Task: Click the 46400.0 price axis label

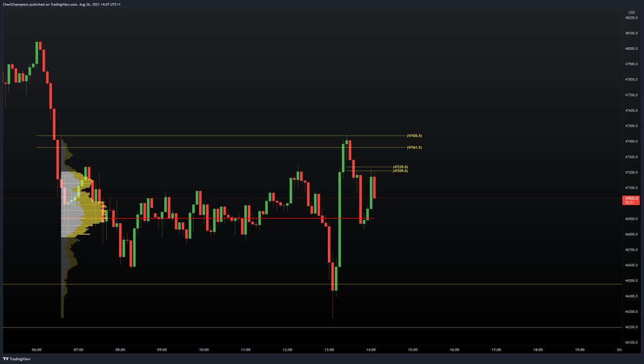Action: 631,296
